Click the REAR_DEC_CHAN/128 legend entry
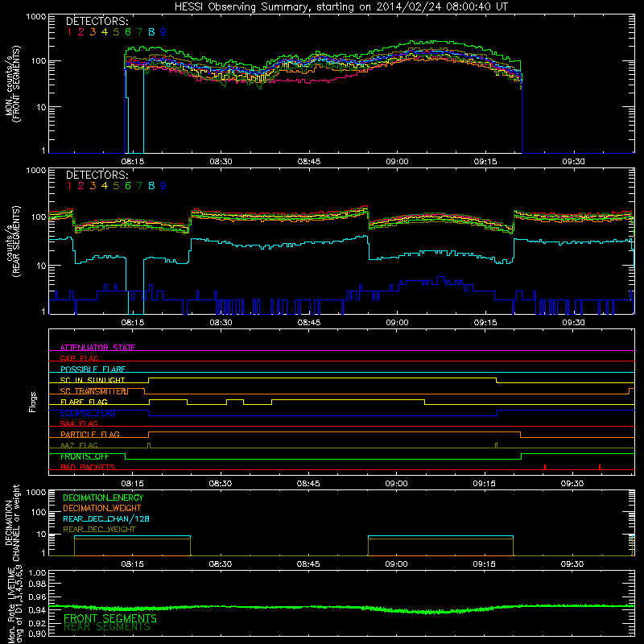644x644 pixels. click(106, 518)
